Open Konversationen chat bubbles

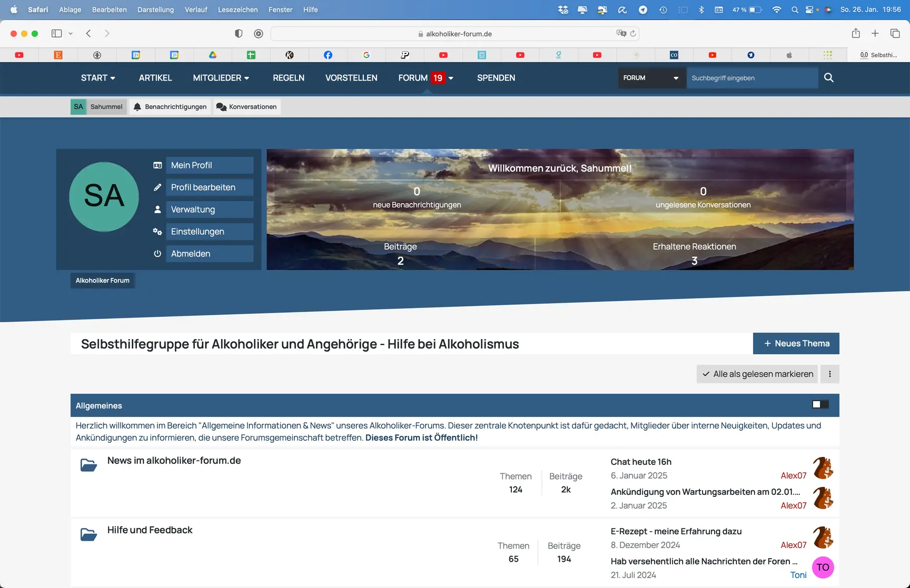pyautogui.click(x=246, y=107)
